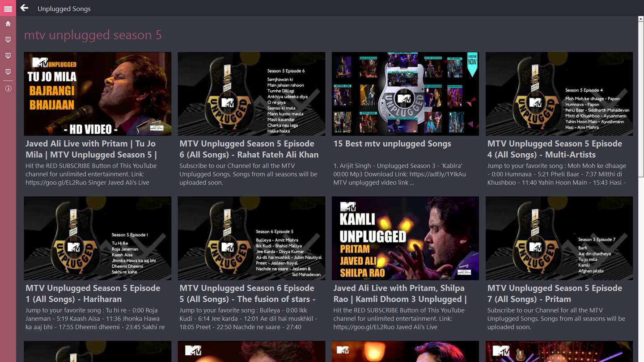This screenshot has height=362, width=644.
Task: Click the description under the Rahat Fateh Ali Khan title
Action: point(249,174)
